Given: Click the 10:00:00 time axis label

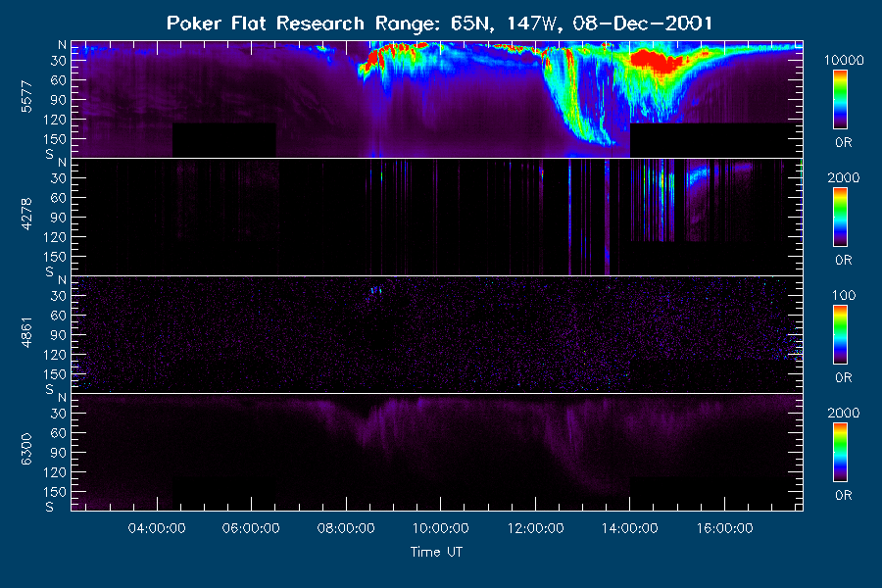Looking at the screenshot, I should point(440,528).
